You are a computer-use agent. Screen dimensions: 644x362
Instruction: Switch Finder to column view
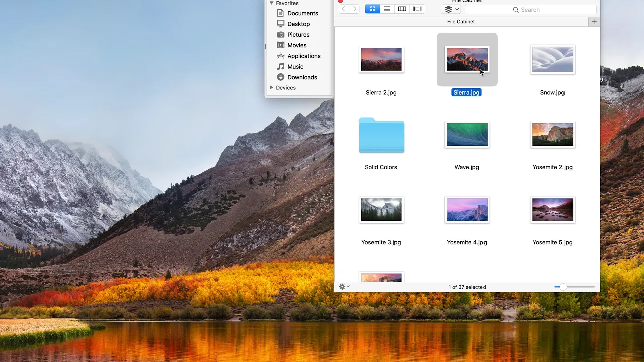pyautogui.click(x=402, y=9)
